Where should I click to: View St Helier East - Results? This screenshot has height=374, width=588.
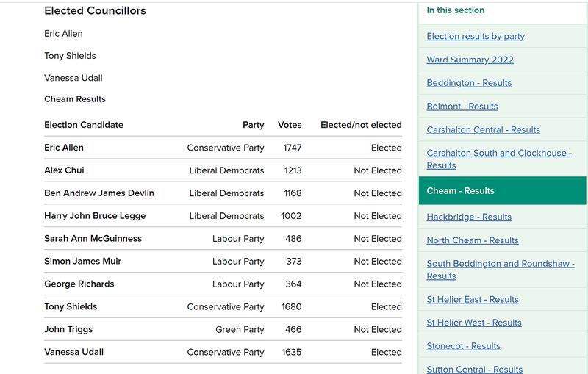click(473, 299)
